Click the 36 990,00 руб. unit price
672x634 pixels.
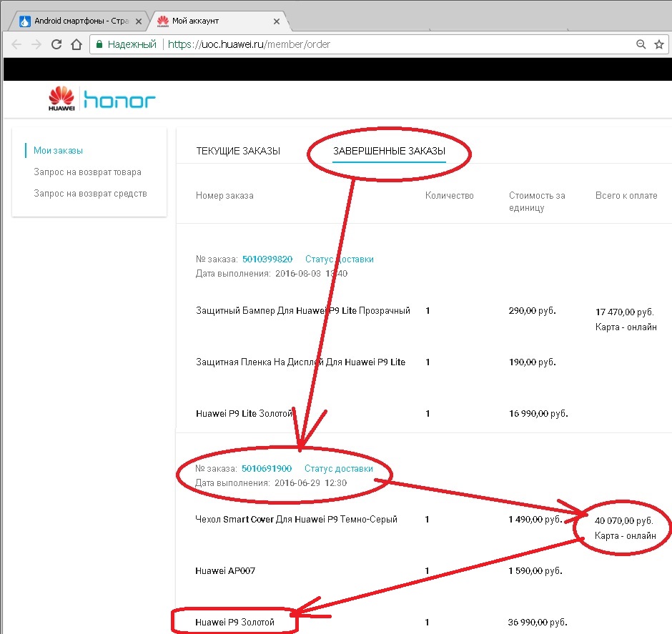point(538,622)
